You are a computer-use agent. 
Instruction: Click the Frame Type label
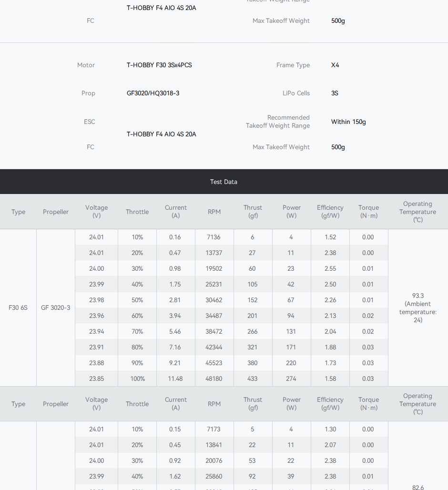[293, 65]
